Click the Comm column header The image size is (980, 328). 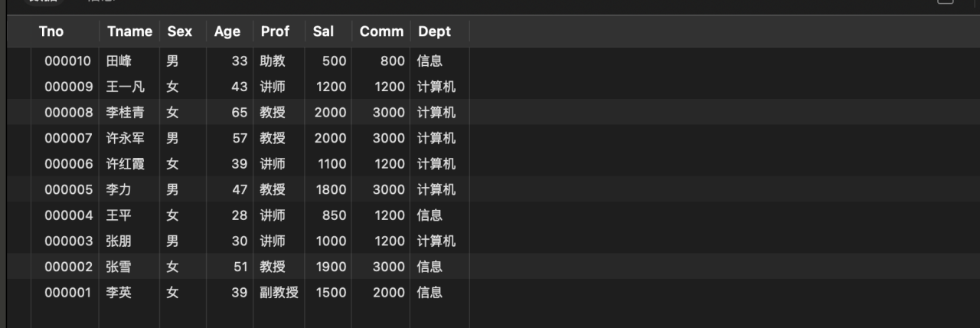coord(381,31)
